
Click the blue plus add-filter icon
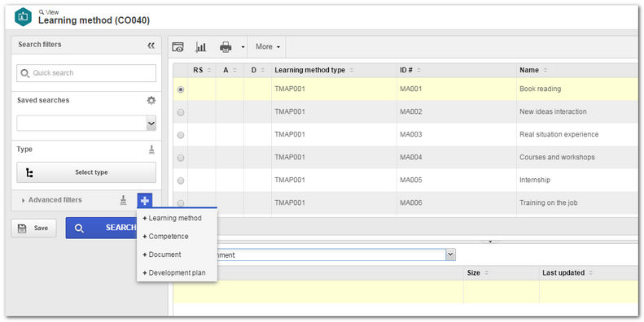click(145, 201)
